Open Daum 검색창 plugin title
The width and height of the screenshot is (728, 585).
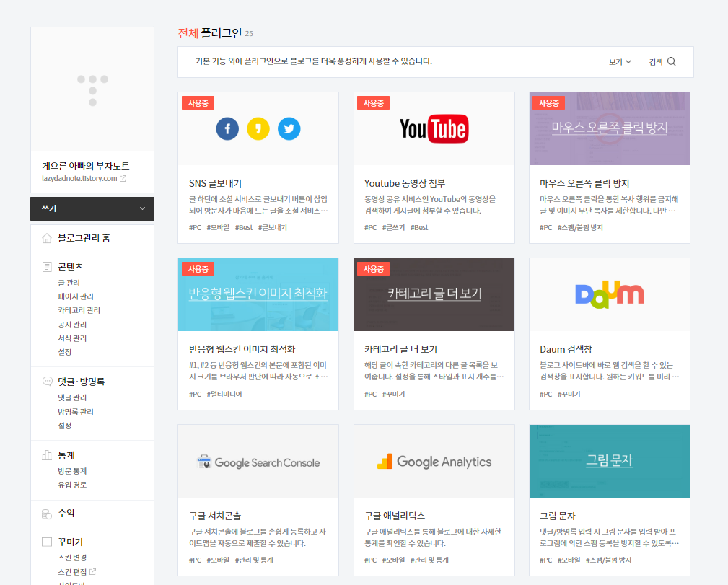pyautogui.click(x=566, y=349)
